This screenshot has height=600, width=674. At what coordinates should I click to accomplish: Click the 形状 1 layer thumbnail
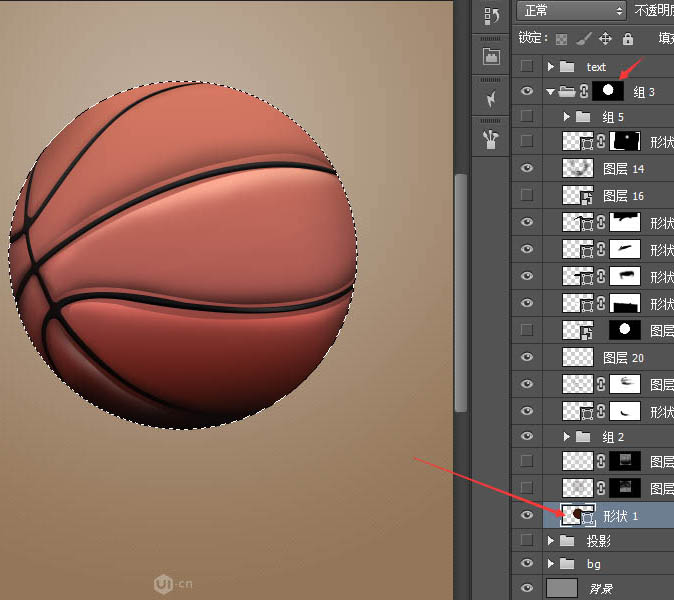coord(578,515)
